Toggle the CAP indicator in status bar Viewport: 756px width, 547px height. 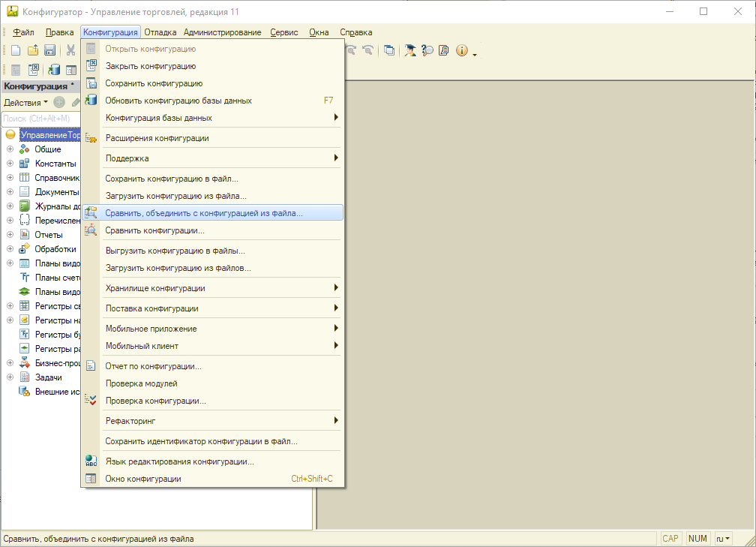pos(670,538)
